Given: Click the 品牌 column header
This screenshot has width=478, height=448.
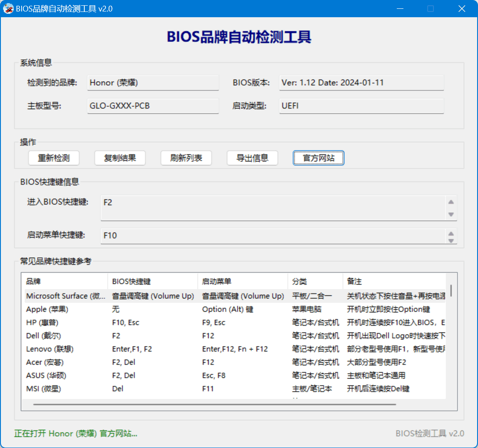Looking at the screenshot, I should [64, 281].
